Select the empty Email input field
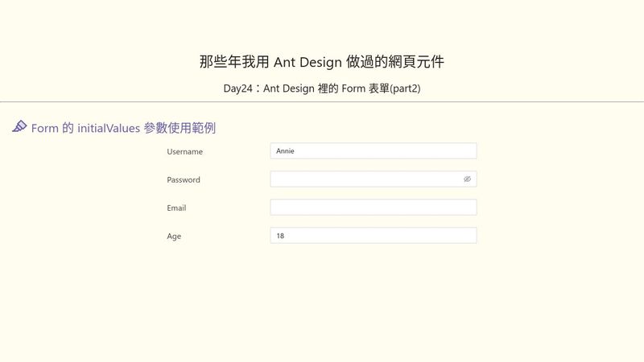 [374, 208]
